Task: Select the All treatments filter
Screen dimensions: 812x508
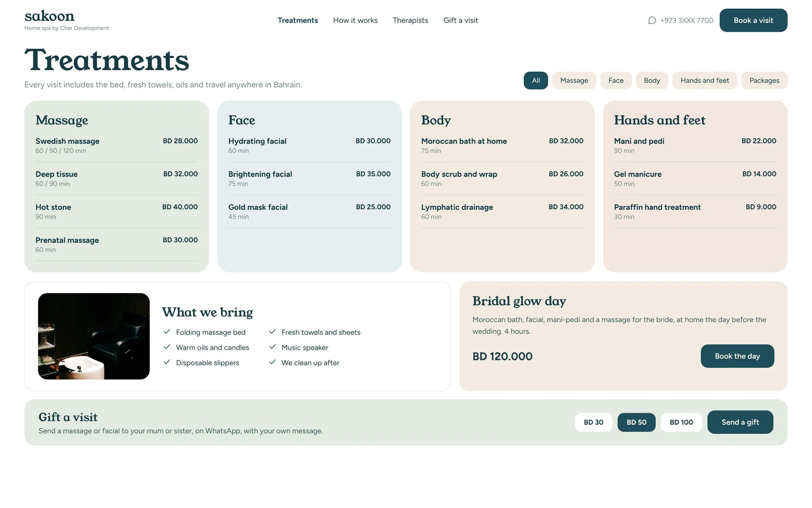Action: click(535, 80)
